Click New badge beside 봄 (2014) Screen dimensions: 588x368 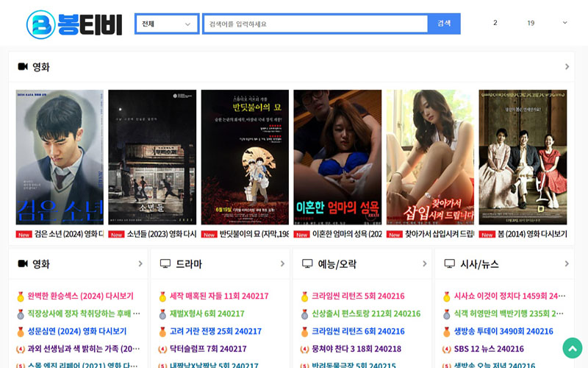(487, 235)
